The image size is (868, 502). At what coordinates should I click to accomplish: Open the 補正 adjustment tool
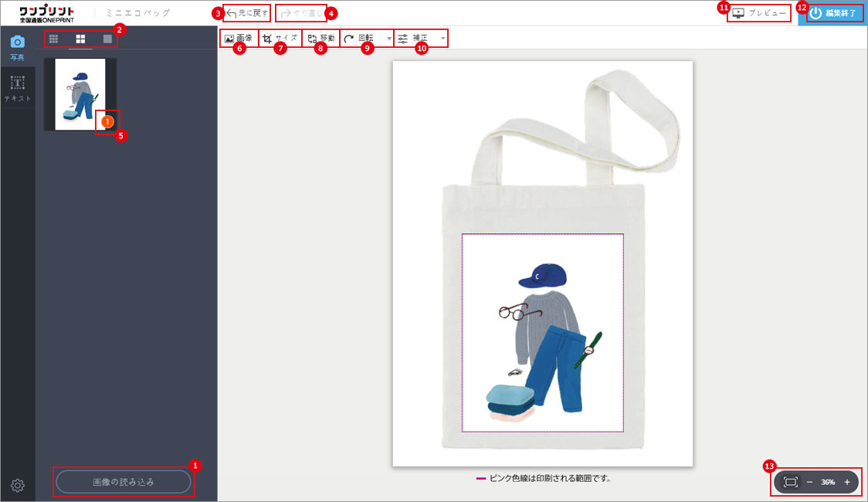[413, 38]
